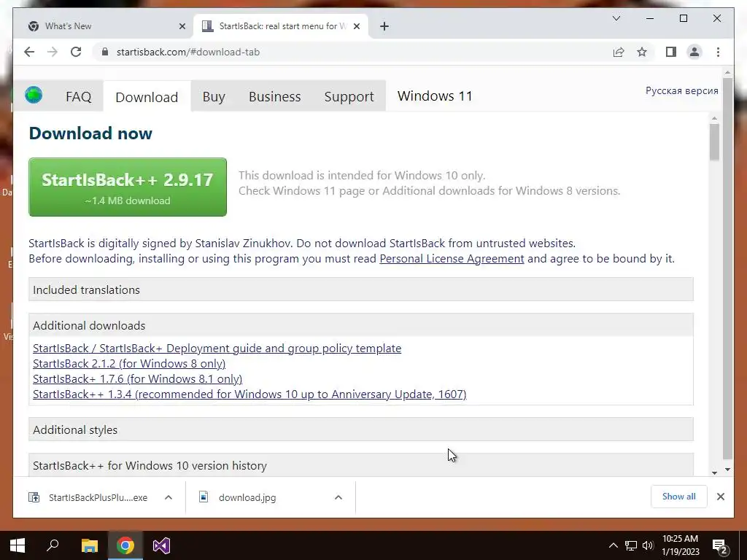
Task: Close the StartIsBack tab
Action: coord(356,26)
